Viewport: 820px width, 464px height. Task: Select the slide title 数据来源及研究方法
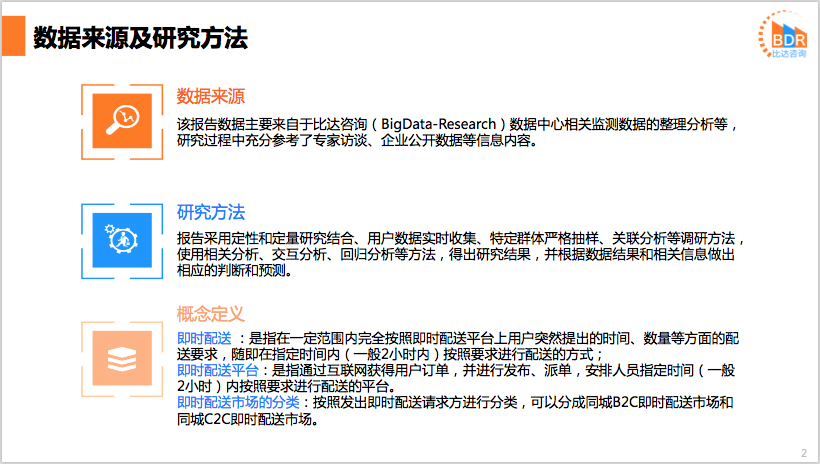coord(140,38)
